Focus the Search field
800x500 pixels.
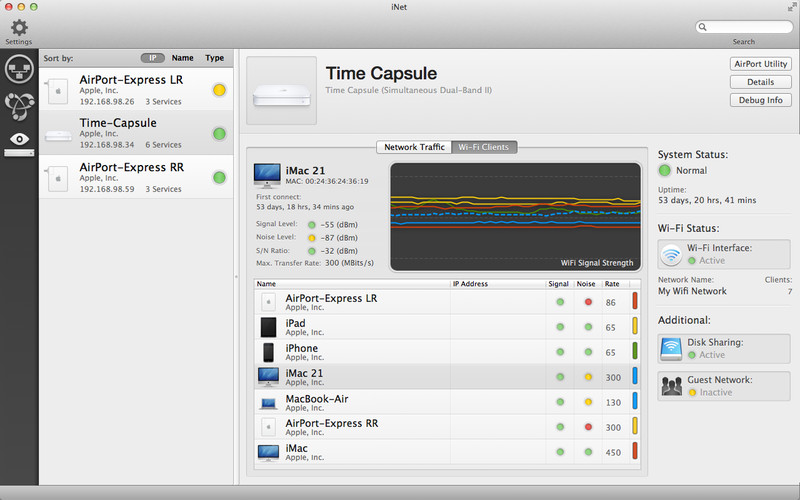(744, 27)
